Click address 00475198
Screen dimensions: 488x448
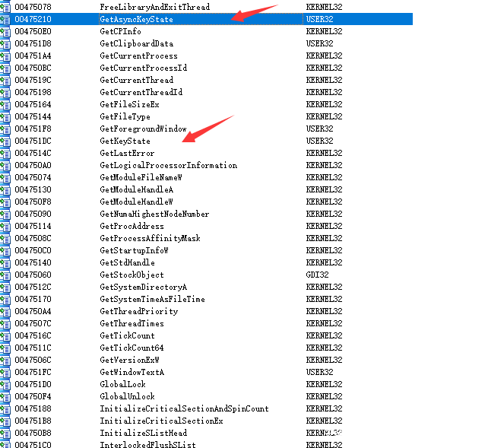point(33,92)
